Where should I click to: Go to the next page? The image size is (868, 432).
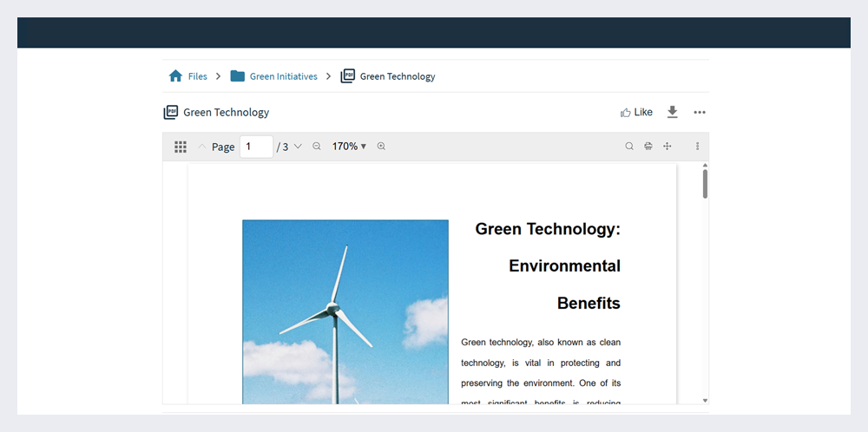pos(299,147)
